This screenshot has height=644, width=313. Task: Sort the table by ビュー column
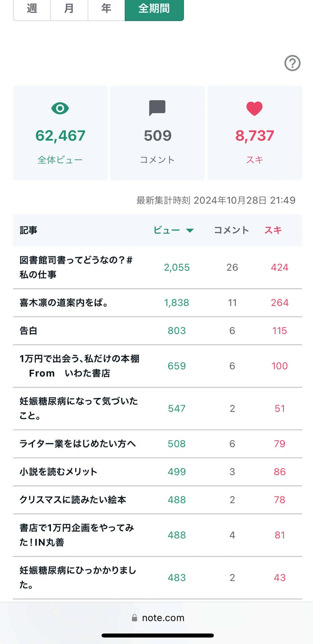click(167, 230)
